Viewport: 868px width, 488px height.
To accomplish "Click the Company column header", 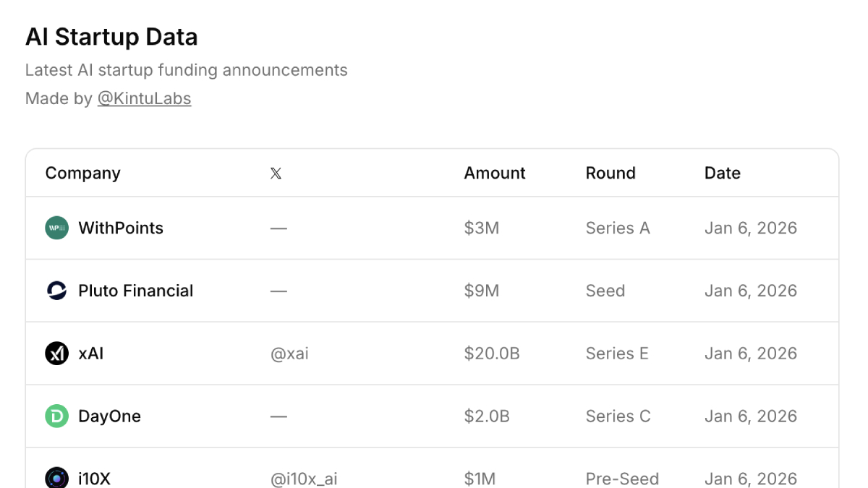I will pos(82,174).
